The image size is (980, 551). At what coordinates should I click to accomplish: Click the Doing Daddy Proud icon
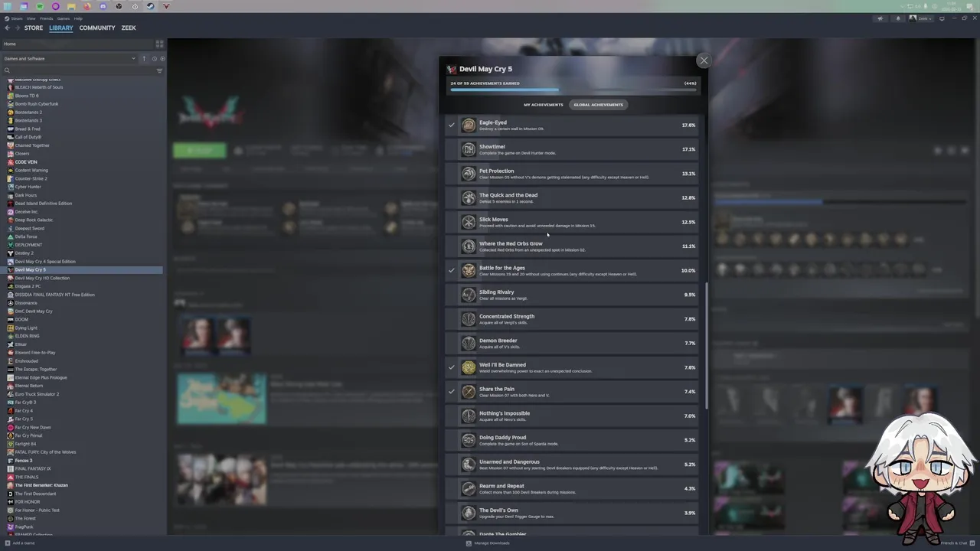click(x=469, y=440)
